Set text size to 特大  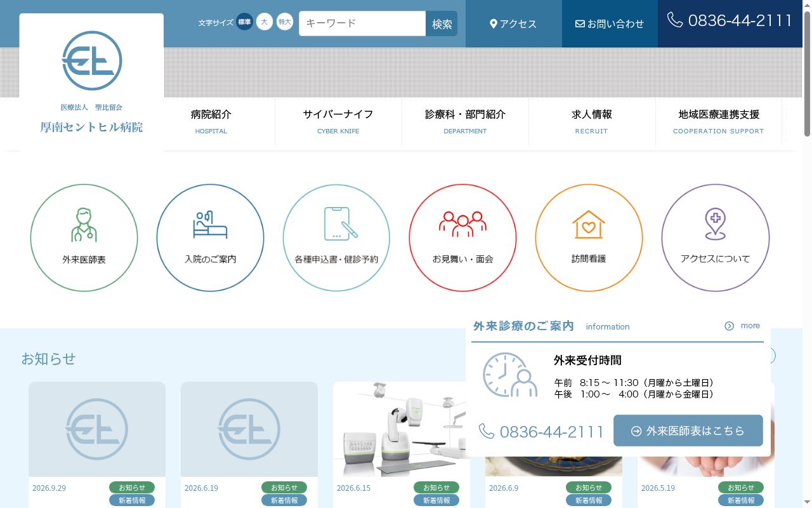[x=285, y=22]
